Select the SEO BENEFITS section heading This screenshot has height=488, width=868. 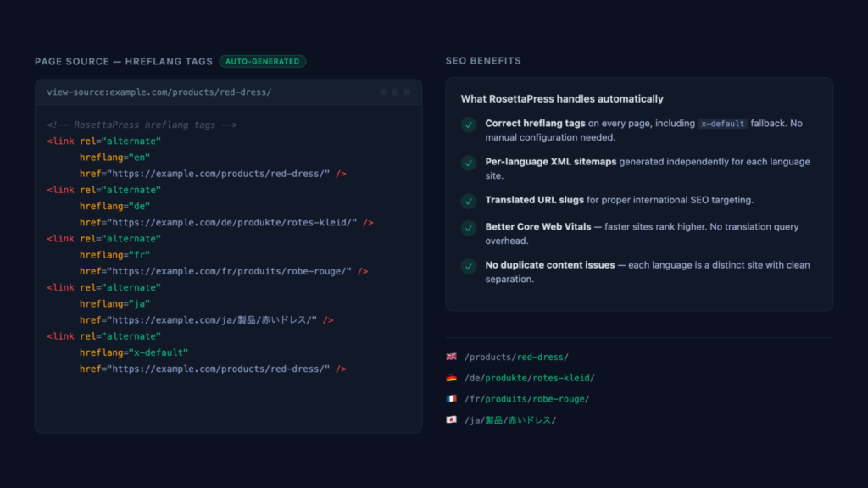[483, 61]
